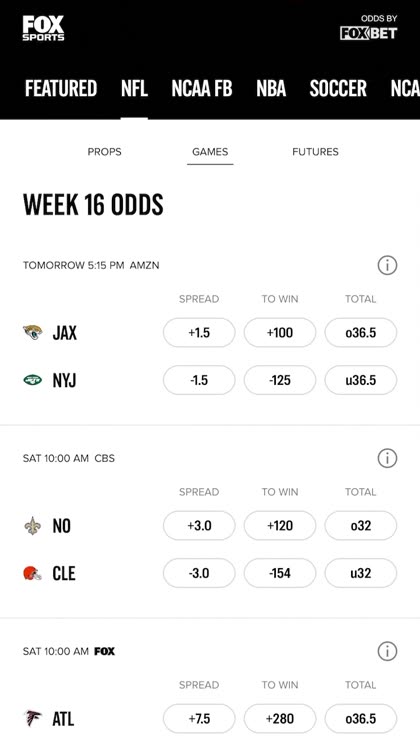
Task: Open info icon for JAX vs NYJ game
Action: coord(387,265)
